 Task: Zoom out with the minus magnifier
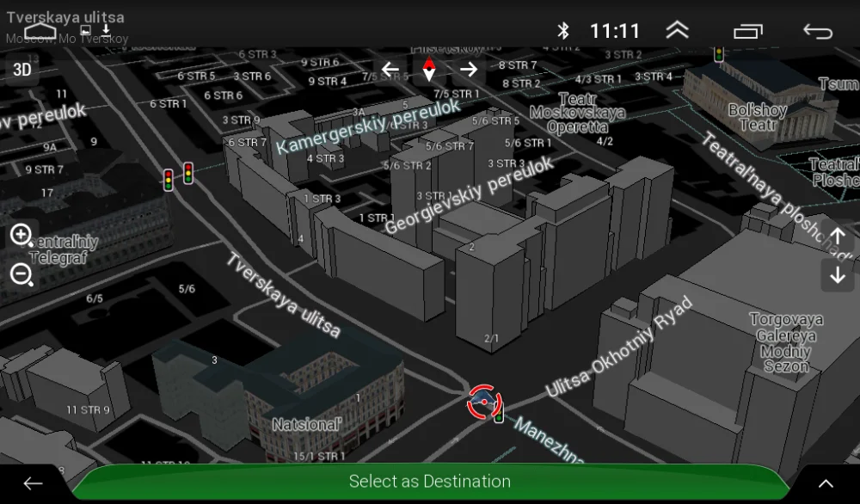(22, 274)
